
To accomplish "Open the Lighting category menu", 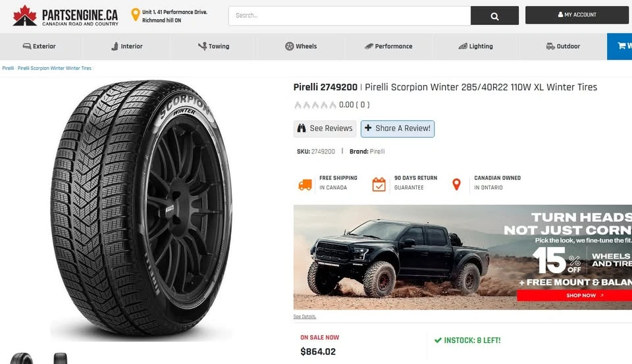I will coord(475,46).
